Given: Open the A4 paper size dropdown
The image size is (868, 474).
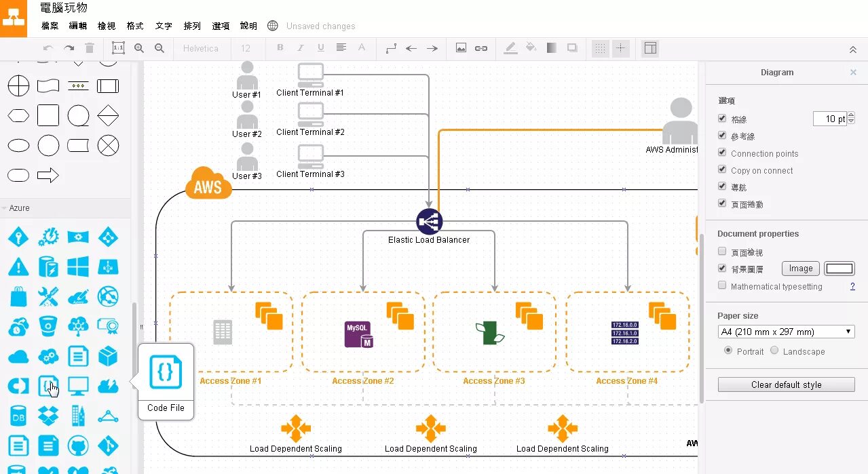Looking at the screenshot, I should [x=786, y=332].
